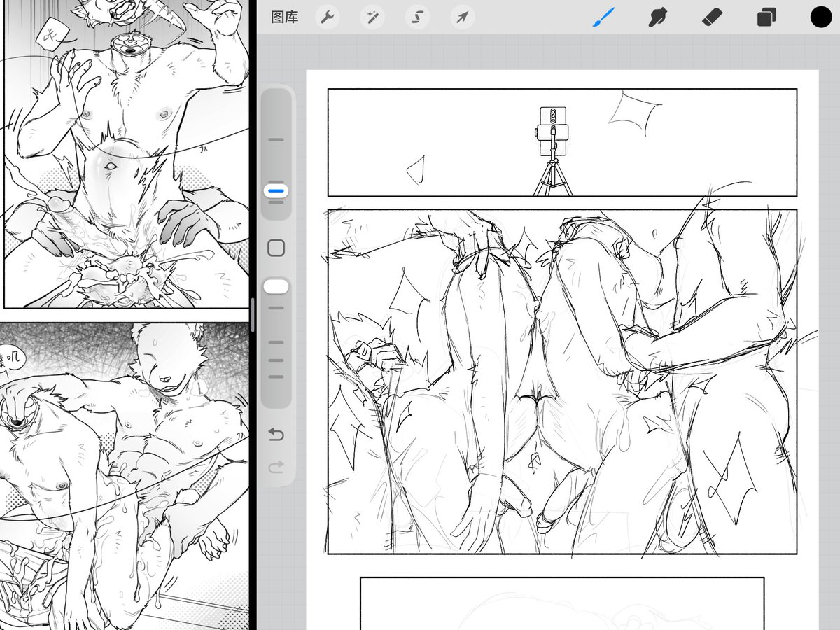Open the black color picker circle
840x630 pixels.
point(821,17)
